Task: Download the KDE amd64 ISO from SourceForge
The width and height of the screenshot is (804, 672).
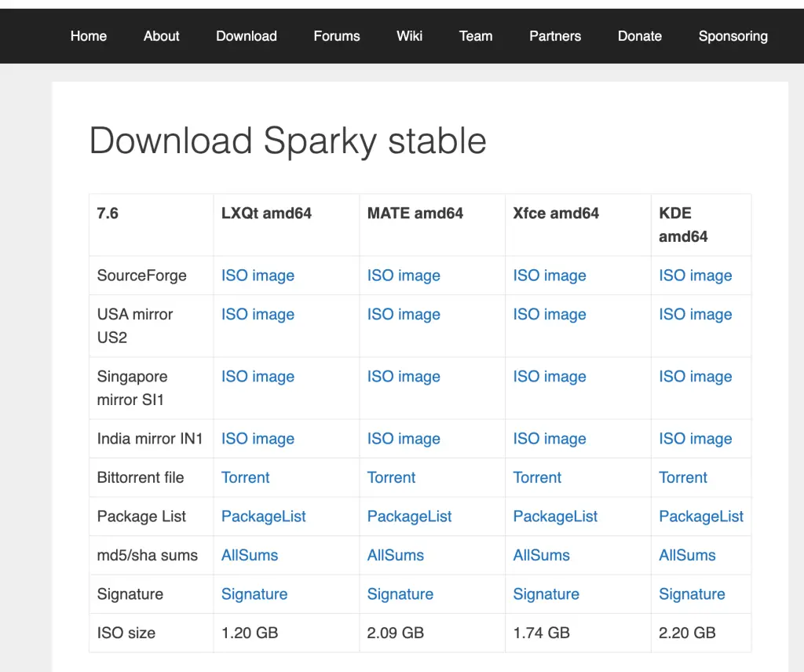Action: tap(695, 276)
